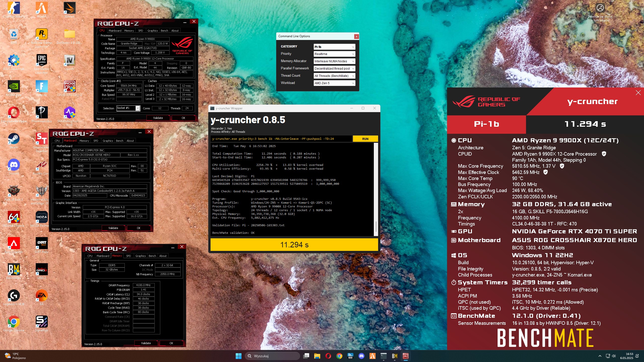The image size is (644, 362).
Task: Open BenchMate desktop icon
Action: (14, 271)
